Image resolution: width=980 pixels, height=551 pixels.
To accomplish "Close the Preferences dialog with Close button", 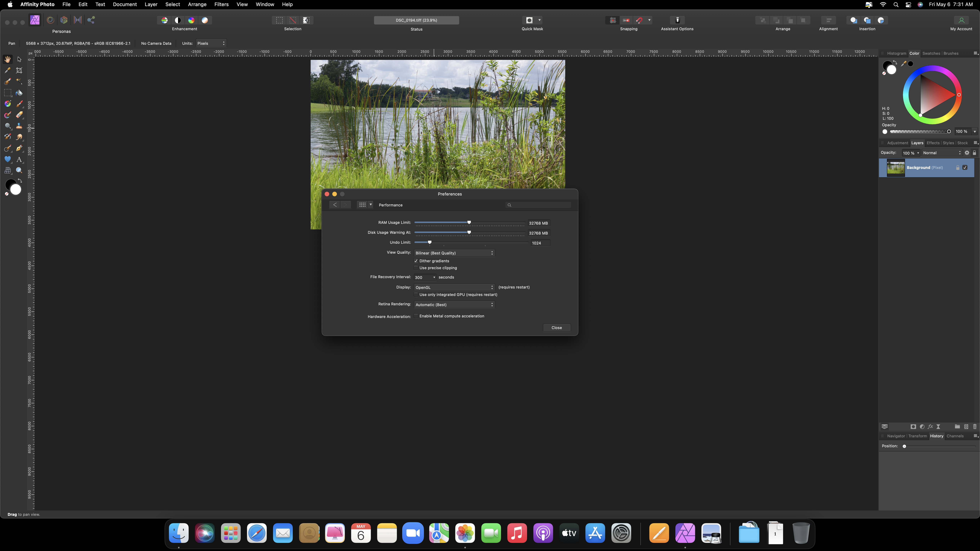I will (x=557, y=328).
